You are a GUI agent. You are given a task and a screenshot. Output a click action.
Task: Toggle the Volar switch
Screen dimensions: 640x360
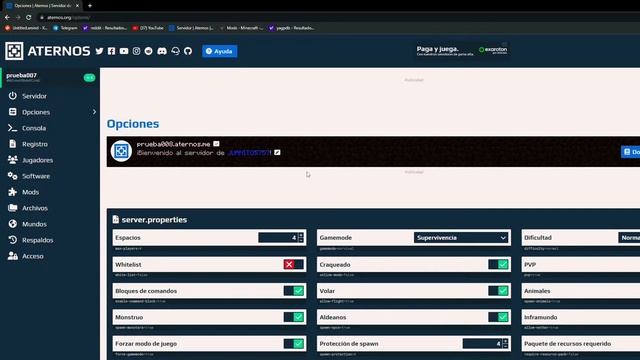pos(498,291)
